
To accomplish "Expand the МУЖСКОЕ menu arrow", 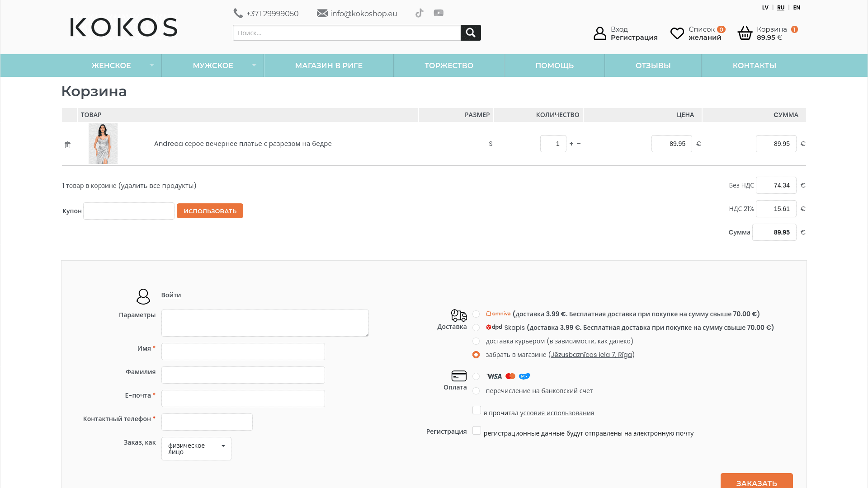I will coord(254,66).
